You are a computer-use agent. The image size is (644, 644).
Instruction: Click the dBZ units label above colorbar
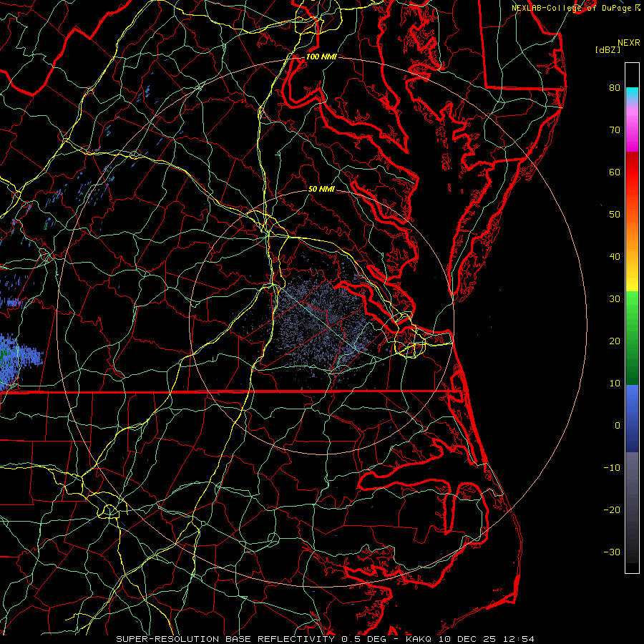tap(608, 49)
